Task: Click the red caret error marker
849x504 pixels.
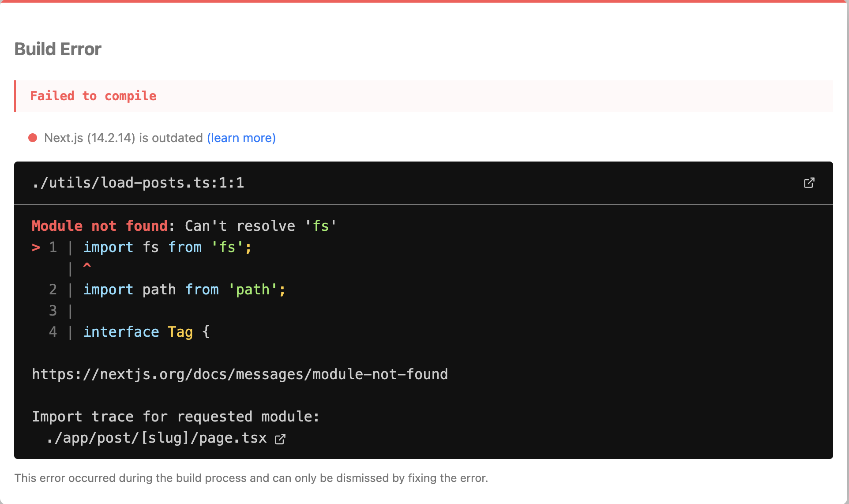Action: tap(87, 266)
